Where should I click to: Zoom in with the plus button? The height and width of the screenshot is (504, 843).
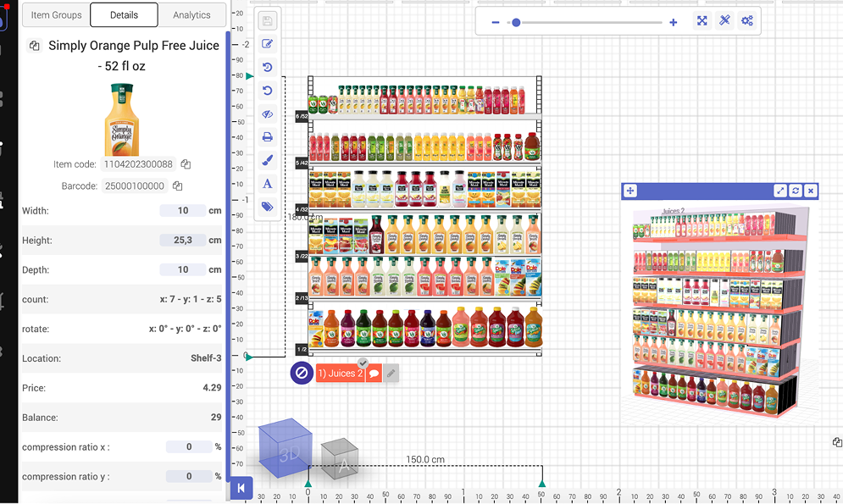coord(673,22)
